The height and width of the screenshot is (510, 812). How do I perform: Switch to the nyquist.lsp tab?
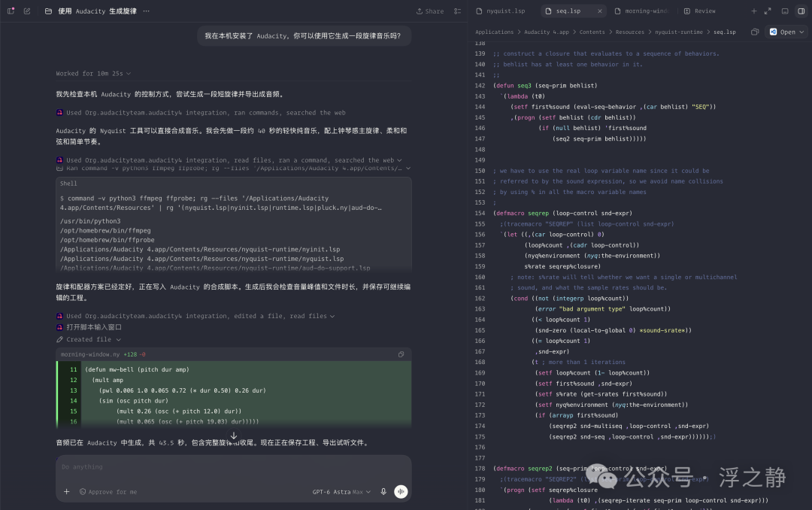pos(501,11)
